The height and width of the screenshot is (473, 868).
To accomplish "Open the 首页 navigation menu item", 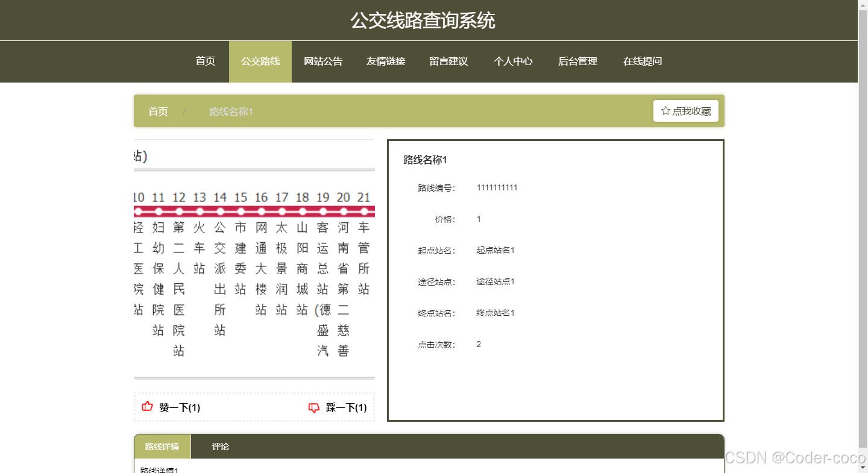I will coord(206,61).
